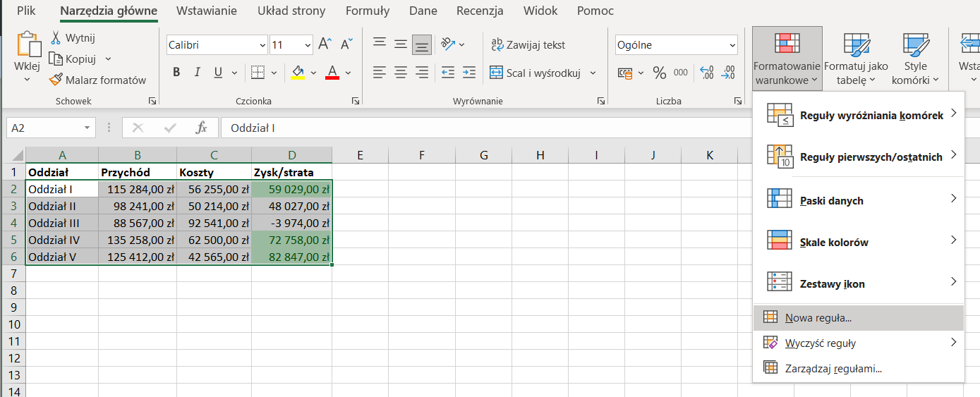The image size is (980, 397).
Task: Align text left icon
Action: 380,72
